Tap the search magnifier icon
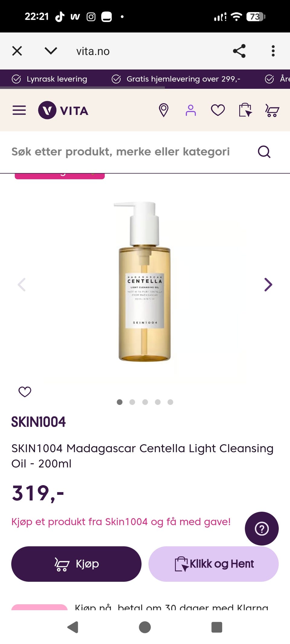The image size is (290, 644). coord(264,152)
